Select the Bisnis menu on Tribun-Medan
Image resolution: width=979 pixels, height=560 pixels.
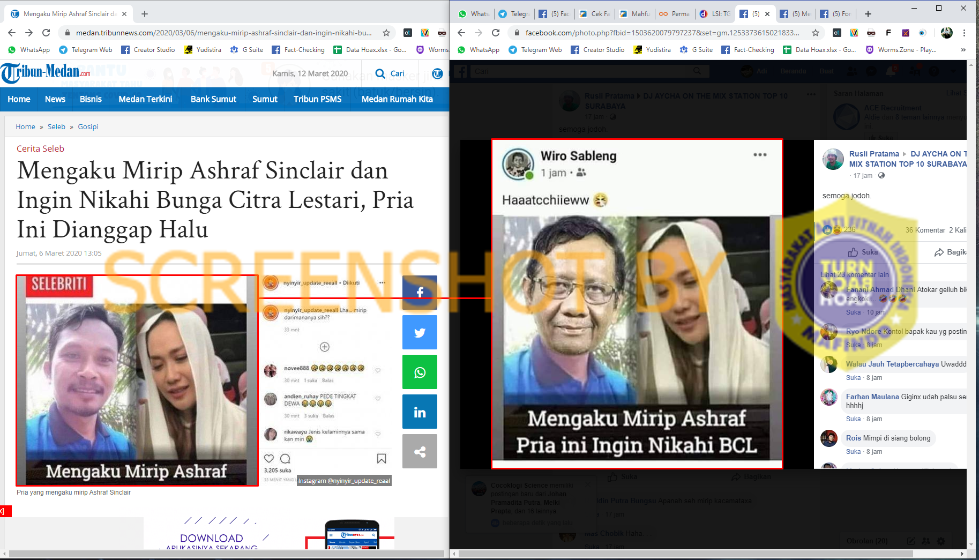(x=91, y=99)
